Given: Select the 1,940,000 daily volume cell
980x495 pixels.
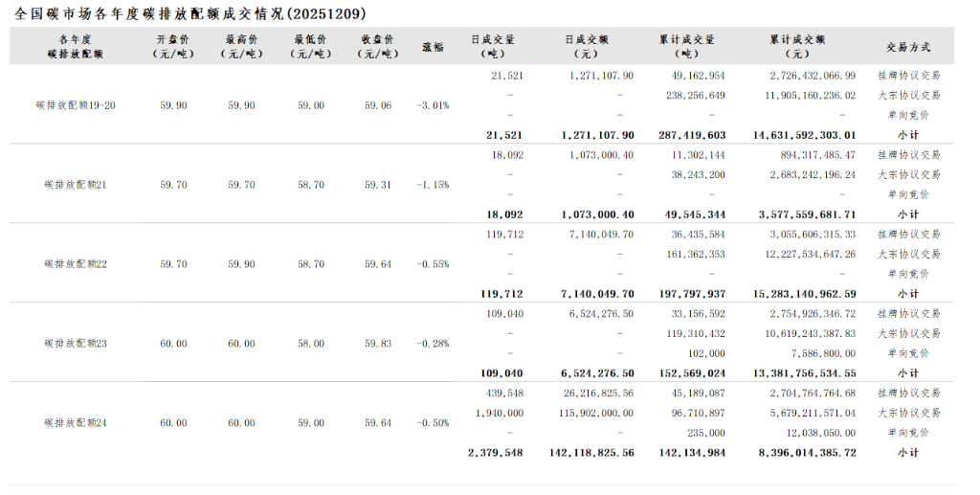Looking at the screenshot, I should point(498,413).
